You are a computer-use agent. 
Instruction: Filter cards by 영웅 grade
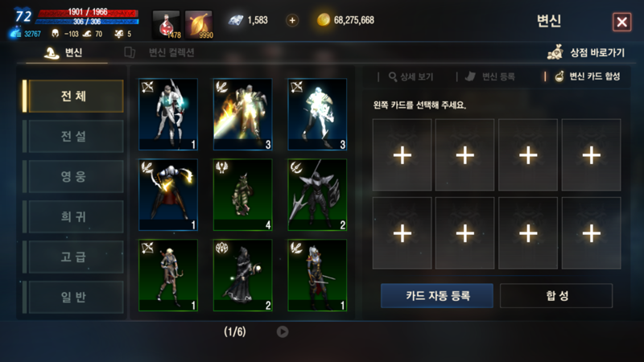[x=76, y=176]
